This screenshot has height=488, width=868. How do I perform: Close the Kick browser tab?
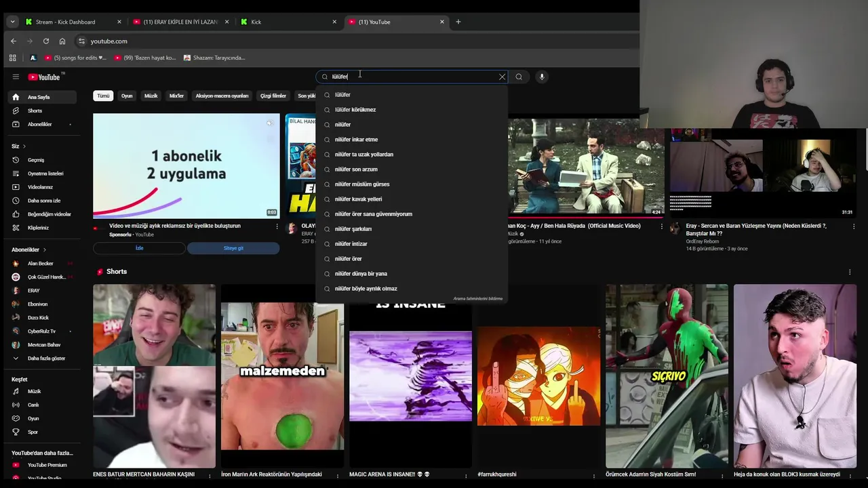tap(334, 22)
